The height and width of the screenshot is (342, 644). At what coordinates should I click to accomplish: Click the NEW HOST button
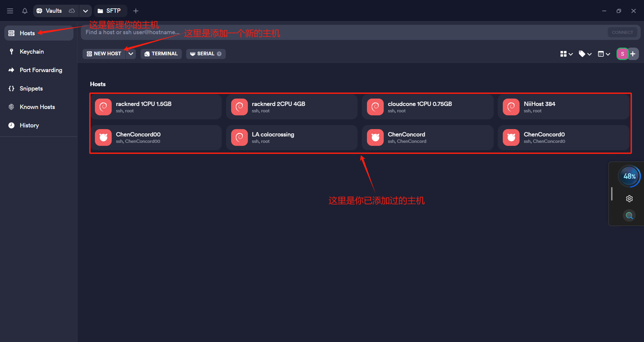[x=104, y=54]
